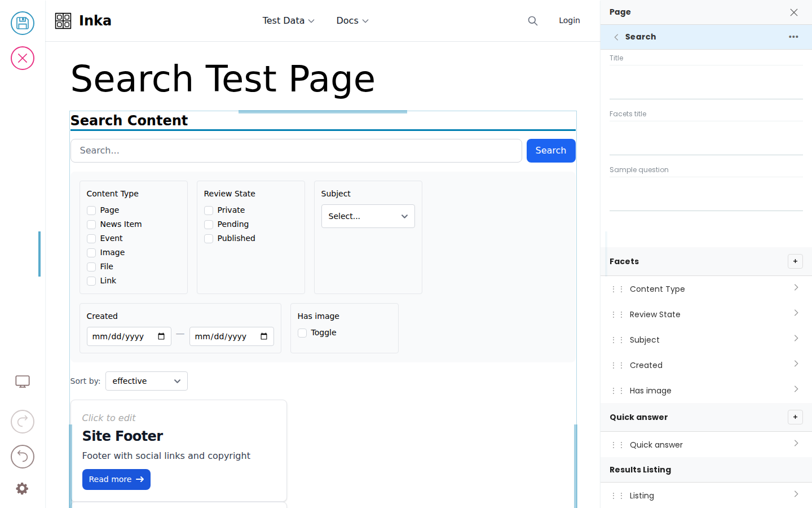
Task: Enable the Private review state checkbox
Action: (x=209, y=211)
